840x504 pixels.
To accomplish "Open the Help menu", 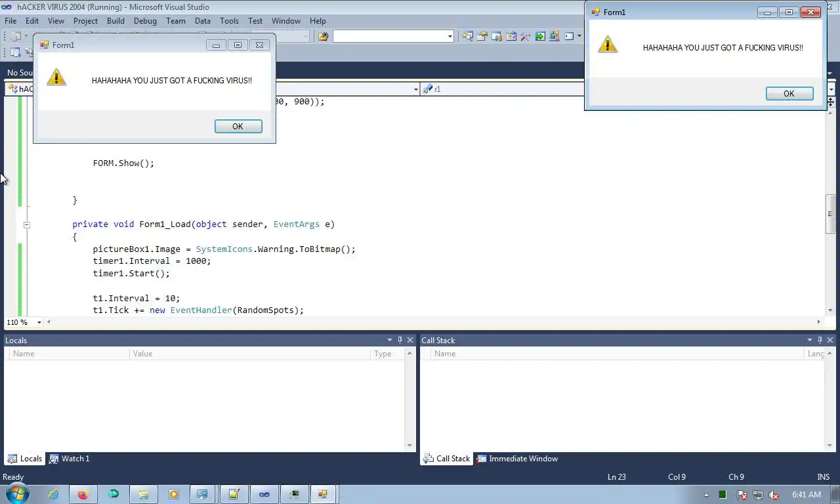I will click(x=318, y=21).
